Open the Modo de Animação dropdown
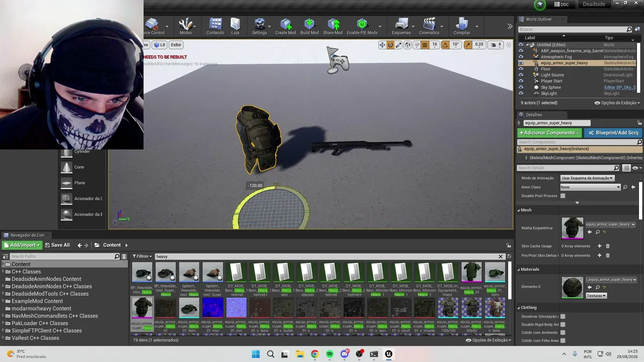Viewport: 644px width, 362px height. point(587,178)
